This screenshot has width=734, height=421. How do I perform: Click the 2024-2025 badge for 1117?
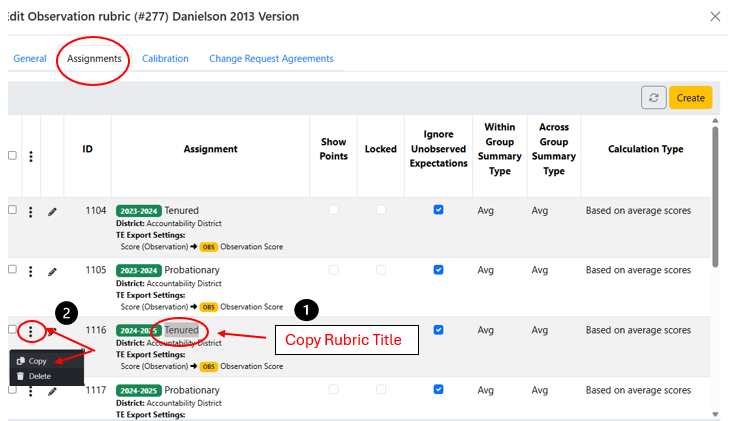coord(139,391)
